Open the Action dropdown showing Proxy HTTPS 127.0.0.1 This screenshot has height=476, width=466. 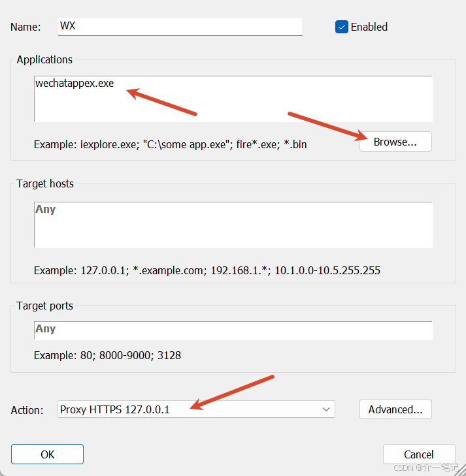click(196, 409)
